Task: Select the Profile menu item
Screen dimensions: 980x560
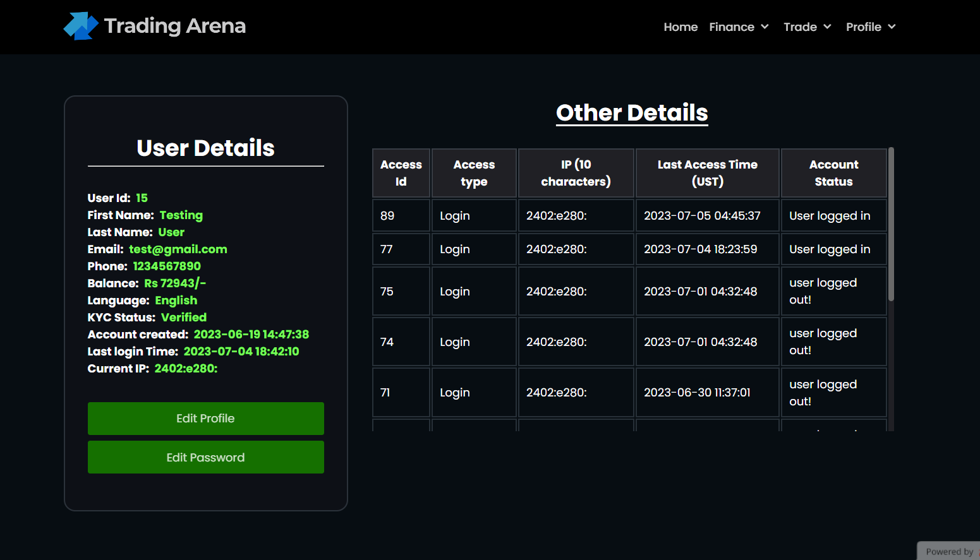Action: [863, 27]
